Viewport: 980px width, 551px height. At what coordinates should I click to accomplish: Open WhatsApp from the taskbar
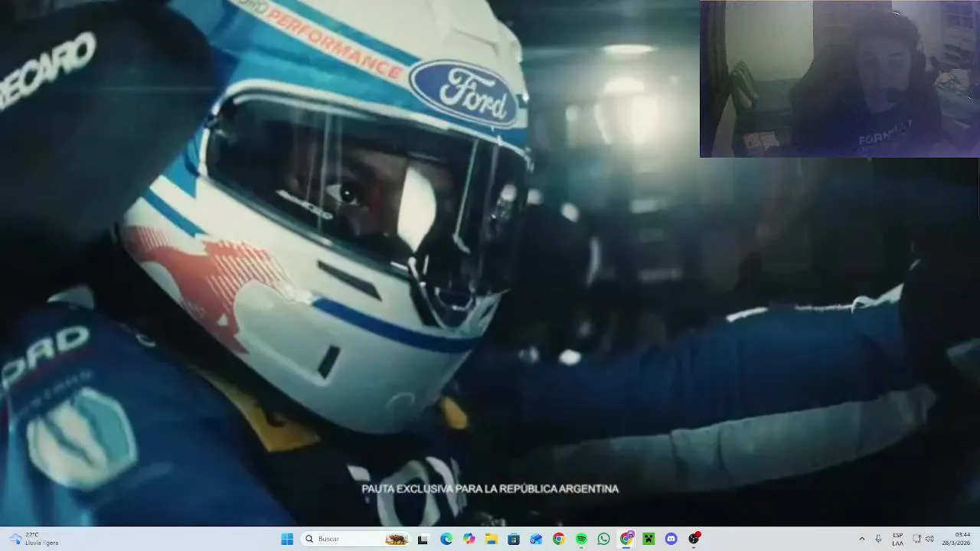click(x=604, y=539)
